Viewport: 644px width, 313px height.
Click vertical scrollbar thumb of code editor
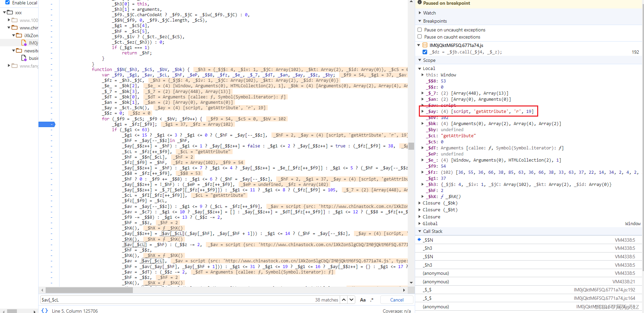pyautogui.click(x=411, y=146)
